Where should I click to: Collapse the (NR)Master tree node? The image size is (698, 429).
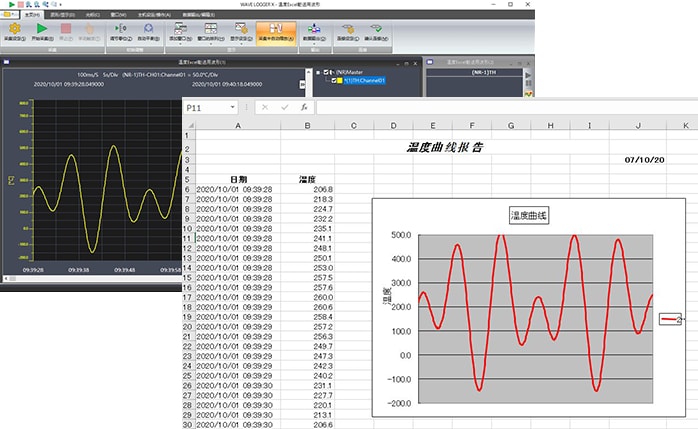(x=318, y=72)
